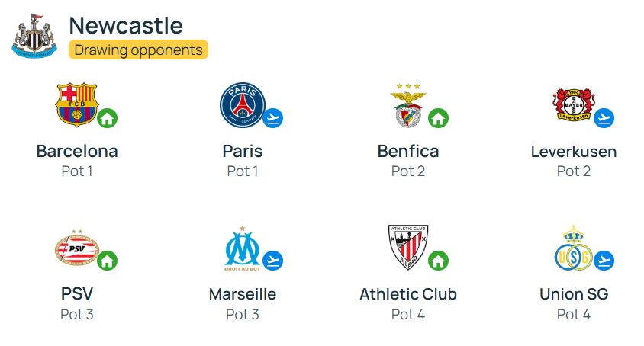Click the away flight icon beside Marseille
Image resolution: width=644 pixels, height=346 pixels.
272,261
